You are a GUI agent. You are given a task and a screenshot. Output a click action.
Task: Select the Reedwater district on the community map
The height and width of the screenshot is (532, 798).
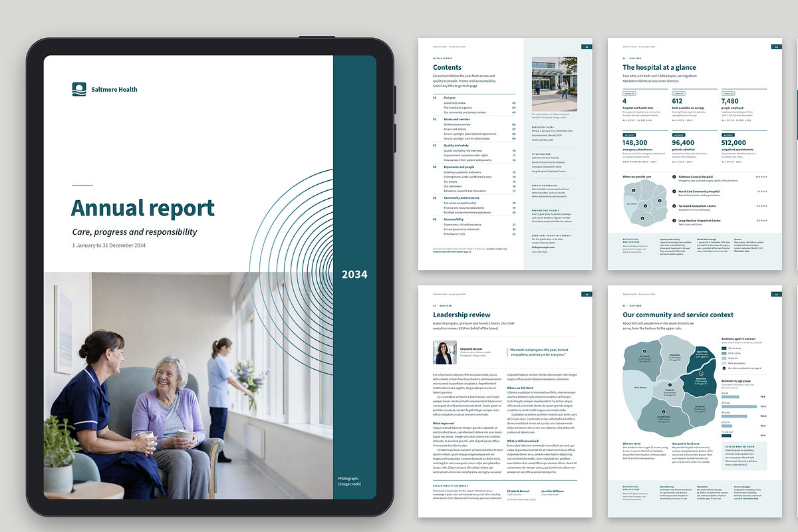(675, 357)
